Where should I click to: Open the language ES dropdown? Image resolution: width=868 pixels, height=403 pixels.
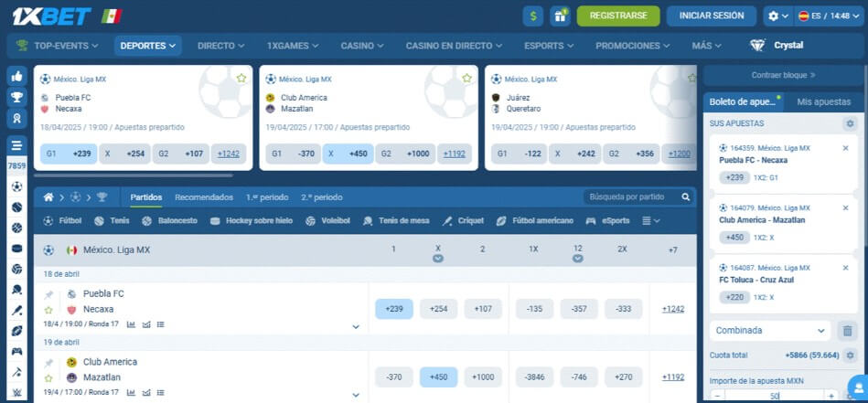(x=829, y=16)
